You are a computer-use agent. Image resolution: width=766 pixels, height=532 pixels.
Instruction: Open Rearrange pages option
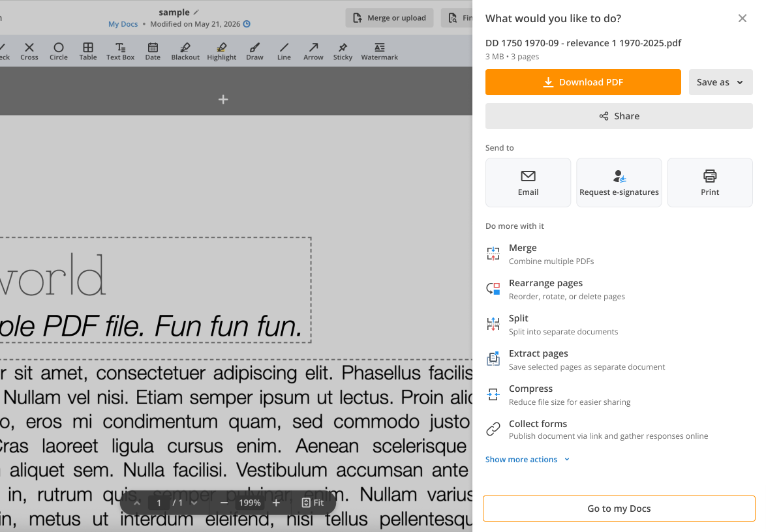click(619, 289)
